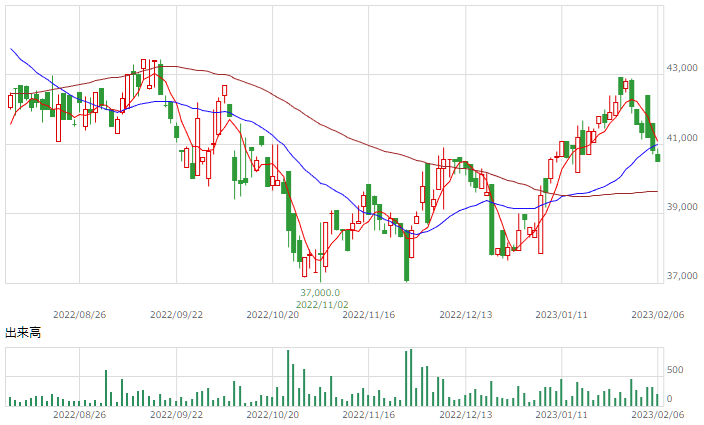Image resolution: width=704 pixels, height=425 pixels.
Task: Click the 2022/11/02 low date annotation
Action: pyautogui.click(x=322, y=305)
